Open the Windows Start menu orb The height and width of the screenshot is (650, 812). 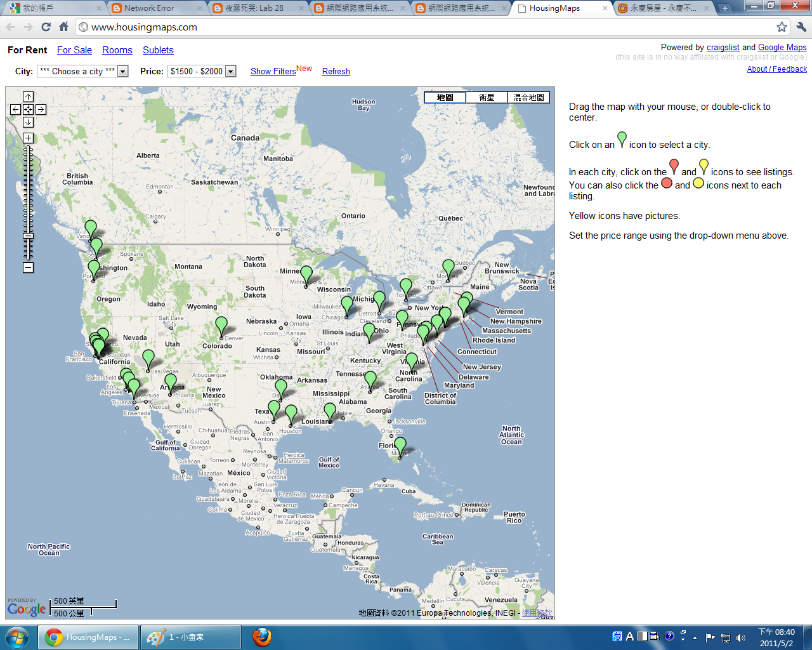click(x=17, y=637)
